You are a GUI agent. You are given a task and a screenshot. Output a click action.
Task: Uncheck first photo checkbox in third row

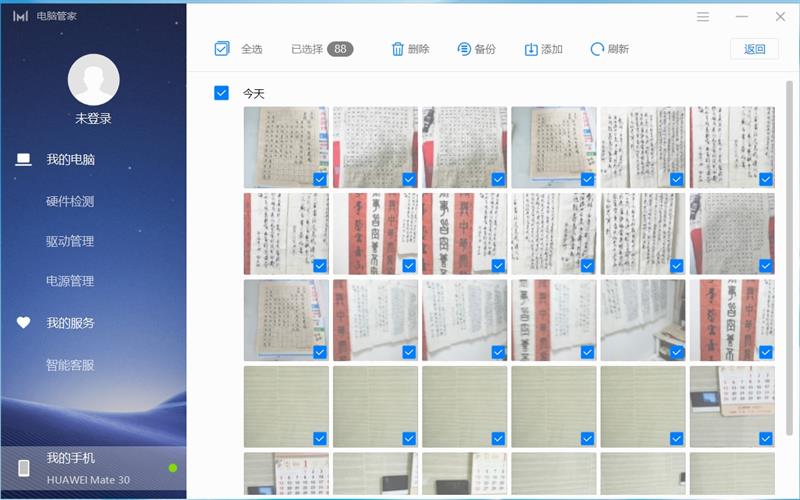pyautogui.click(x=320, y=352)
